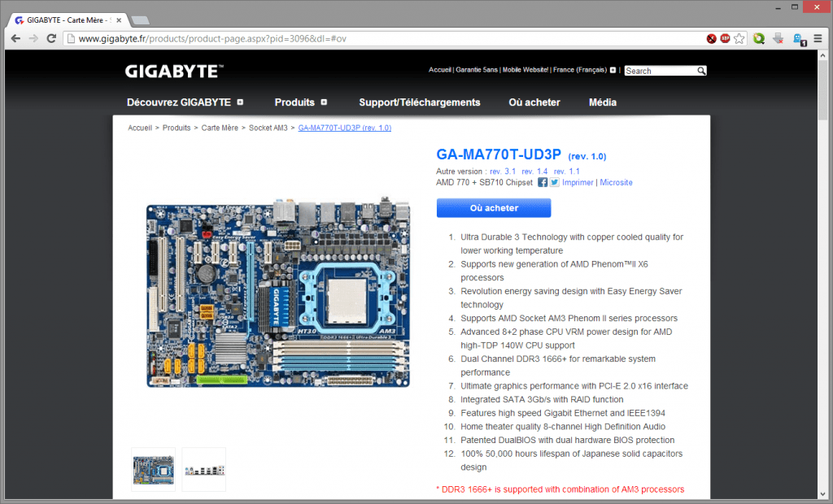Open the Adblock Plus extension icon
The image size is (833, 504).
click(725, 38)
